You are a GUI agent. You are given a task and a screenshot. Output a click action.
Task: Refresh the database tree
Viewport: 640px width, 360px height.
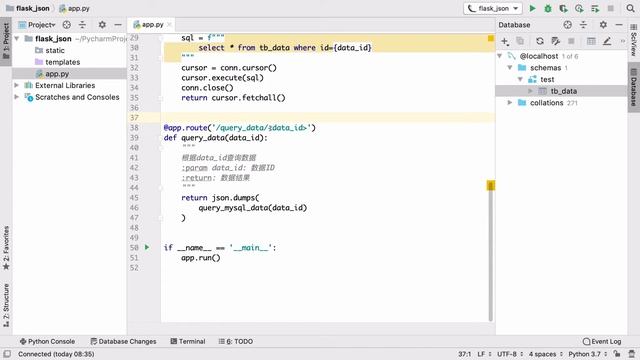tap(540, 41)
